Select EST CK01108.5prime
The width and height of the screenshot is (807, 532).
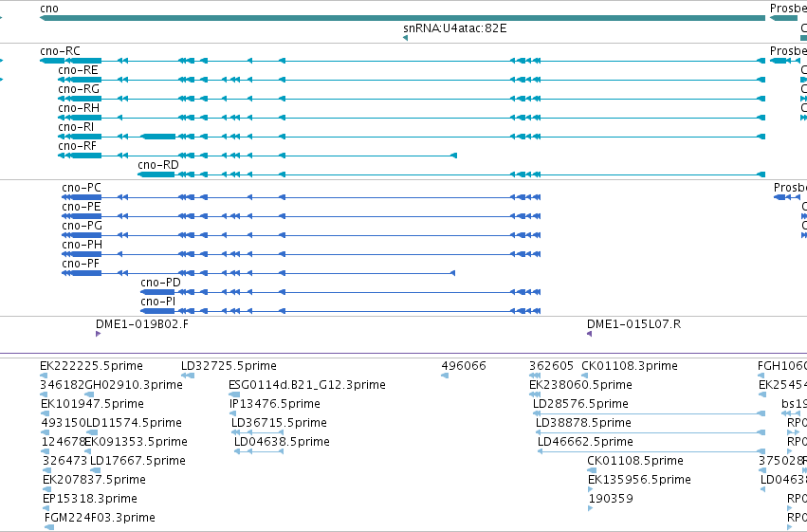635,461
